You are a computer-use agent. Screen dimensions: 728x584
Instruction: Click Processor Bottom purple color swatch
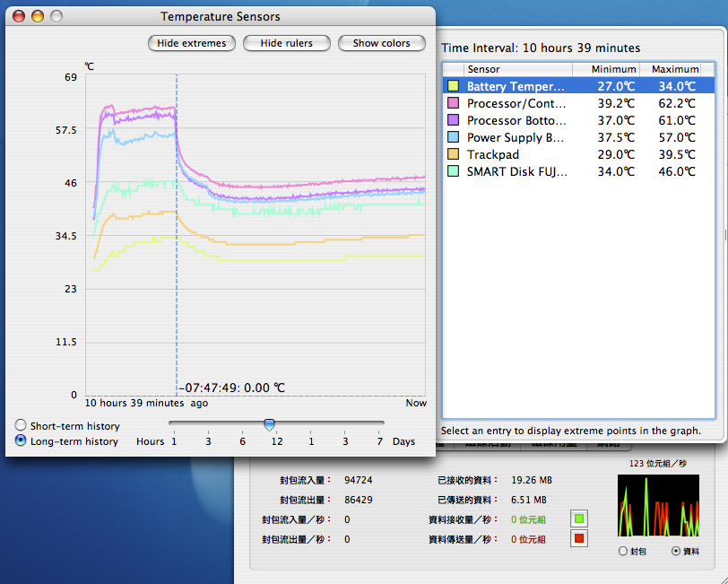pos(453,120)
